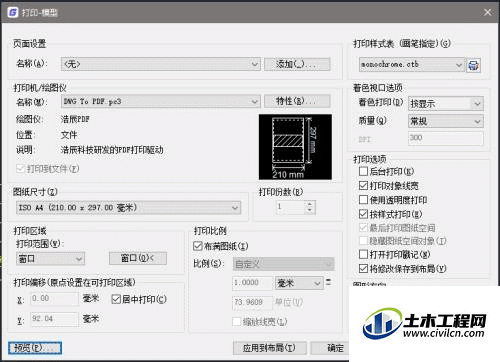The width and height of the screenshot is (500, 362).
Task: Open the 着色打印 按显示 dropdown
Action: 446,104
